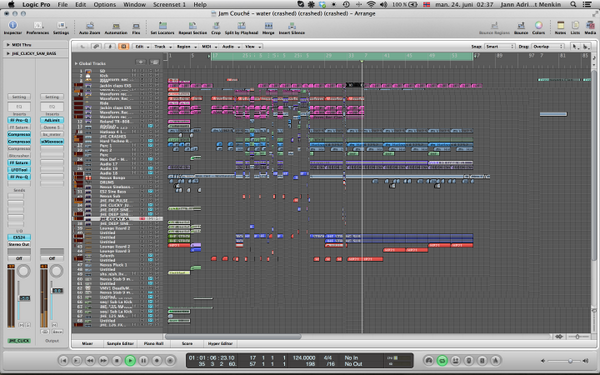Toggle the UFDTool insert on channel strip

(x=19, y=170)
